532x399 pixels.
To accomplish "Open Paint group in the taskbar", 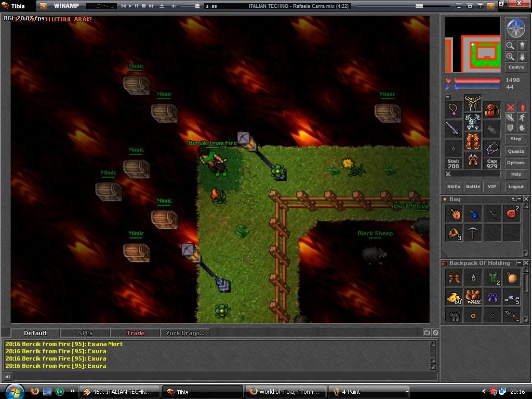I will tap(369, 392).
